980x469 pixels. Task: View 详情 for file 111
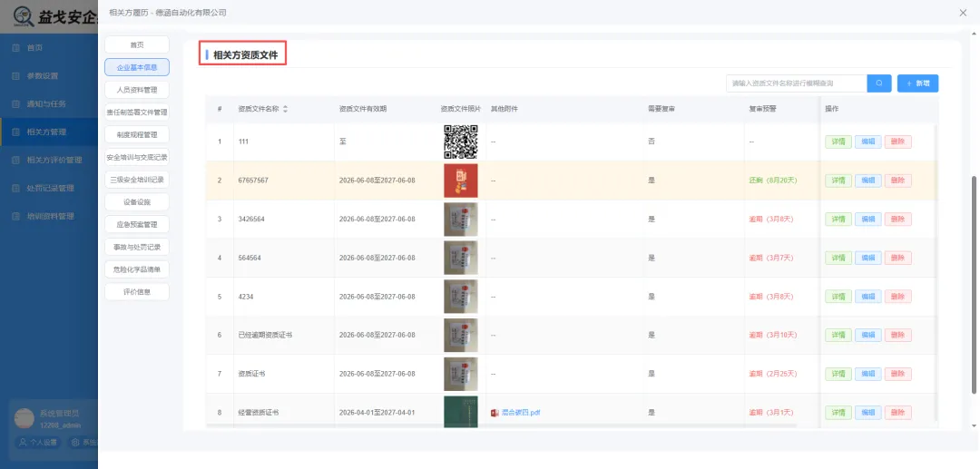point(838,142)
